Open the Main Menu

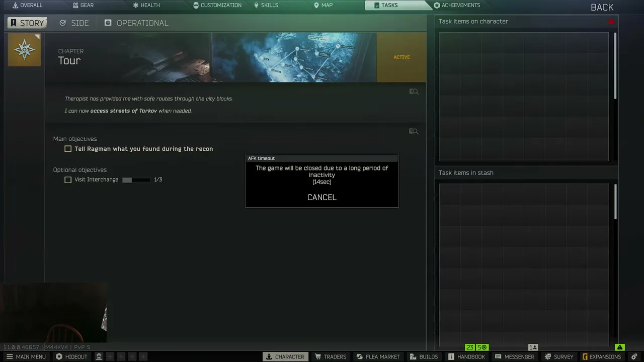click(x=26, y=356)
